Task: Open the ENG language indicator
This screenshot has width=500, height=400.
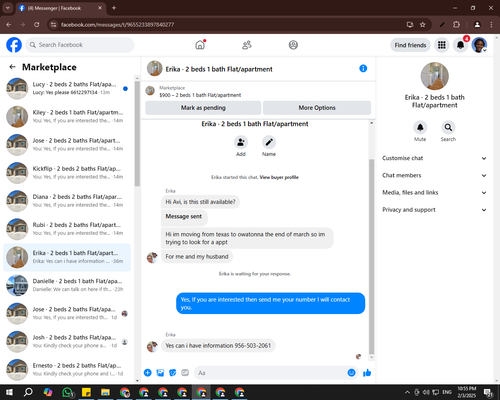Action: 447,392
